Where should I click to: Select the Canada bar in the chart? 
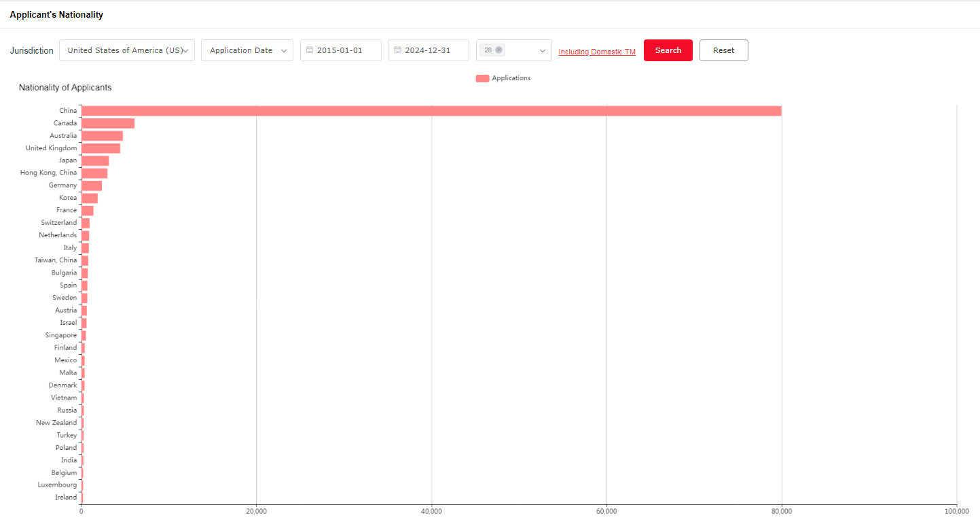coord(108,123)
